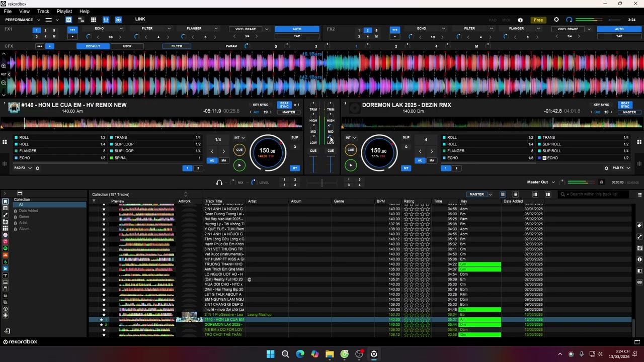The image size is (644, 362).
Task: Set deck 2 as MASTER
Action: click(x=629, y=112)
